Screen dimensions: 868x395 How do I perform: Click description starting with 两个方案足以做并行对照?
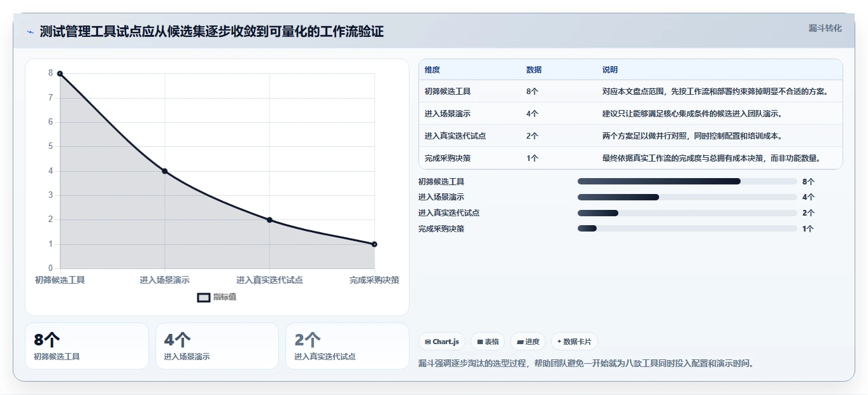tap(692, 136)
